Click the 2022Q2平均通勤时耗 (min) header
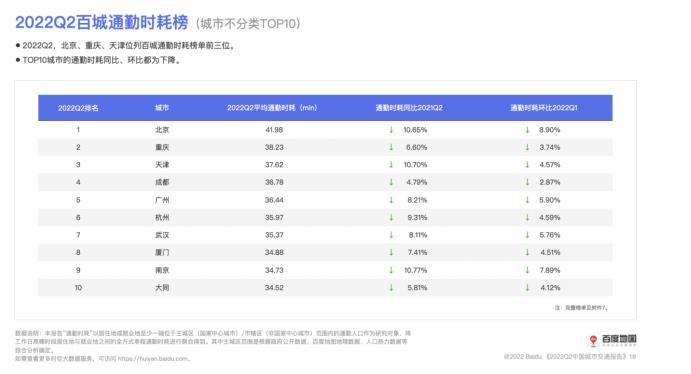 (x=272, y=108)
